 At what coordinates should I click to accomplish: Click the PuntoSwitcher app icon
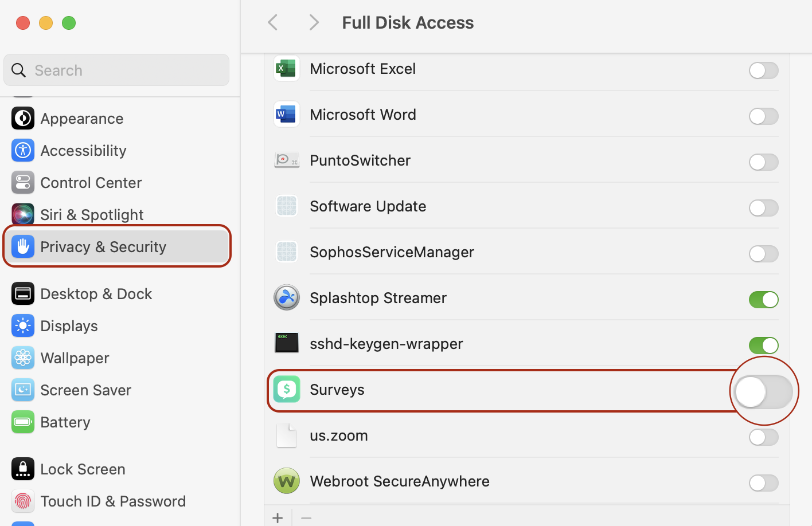click(286, 160)
